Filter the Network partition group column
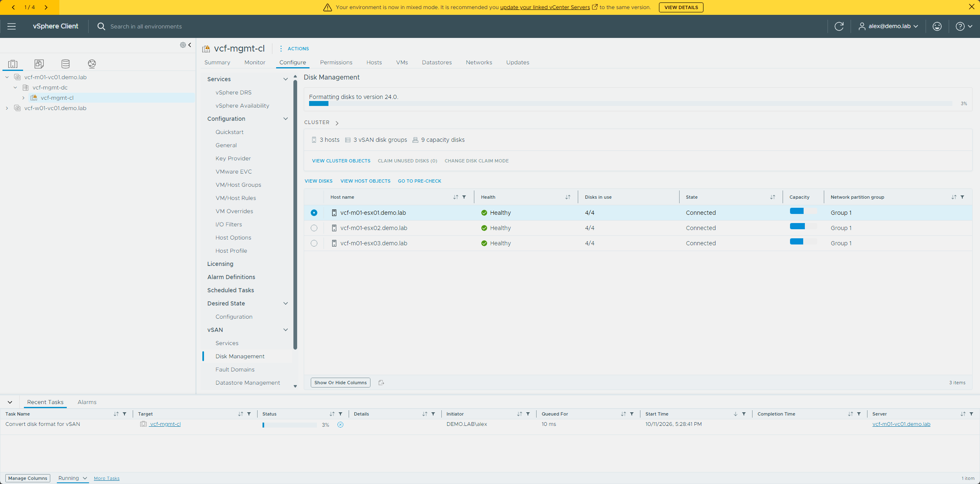This screenshot has height=484, width=980. 962,197
